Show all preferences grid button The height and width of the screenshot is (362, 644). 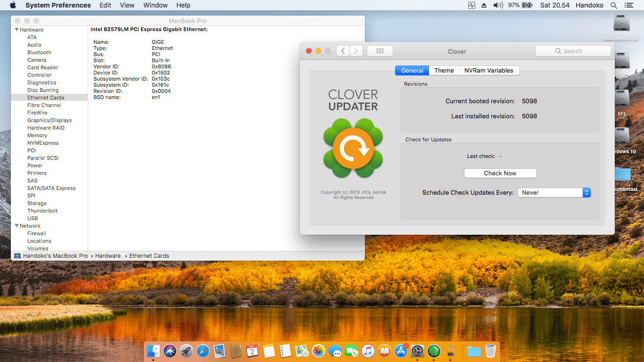click(x=380, y=51)
